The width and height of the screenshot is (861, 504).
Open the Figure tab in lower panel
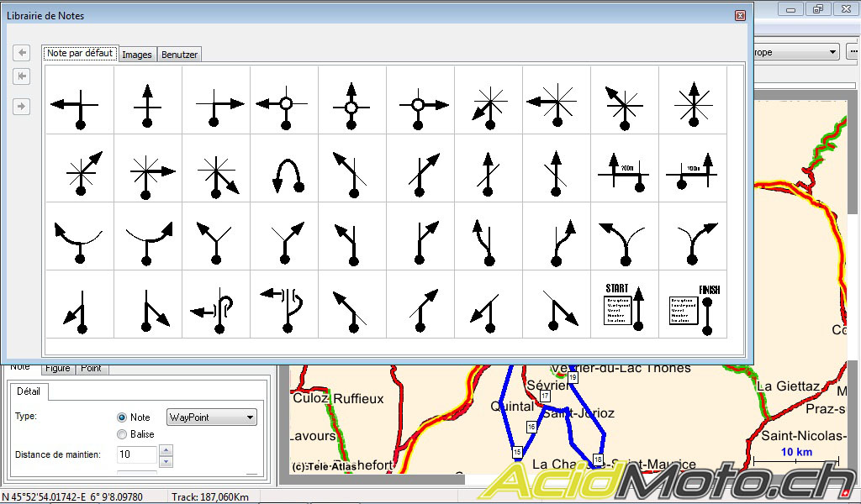[58, 369]
